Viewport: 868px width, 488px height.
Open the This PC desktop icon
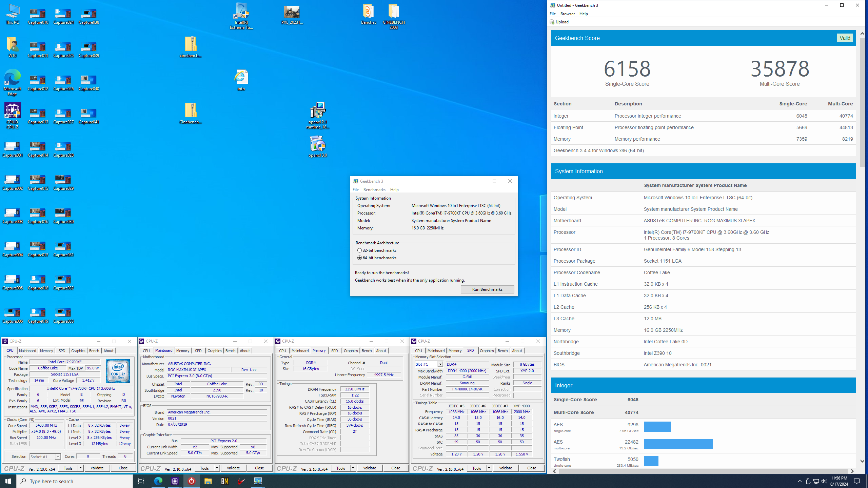click(13, 14)
